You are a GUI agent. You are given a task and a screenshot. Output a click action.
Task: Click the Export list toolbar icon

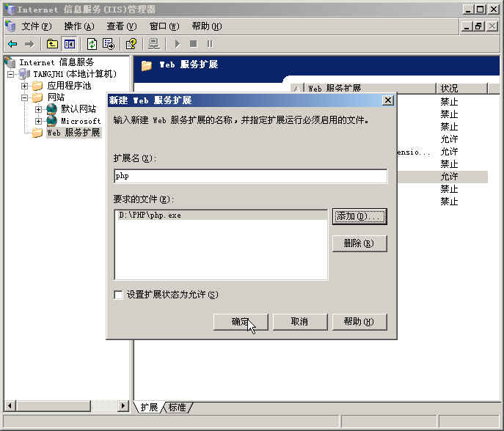pyautogui.click(x=109, y=44)
